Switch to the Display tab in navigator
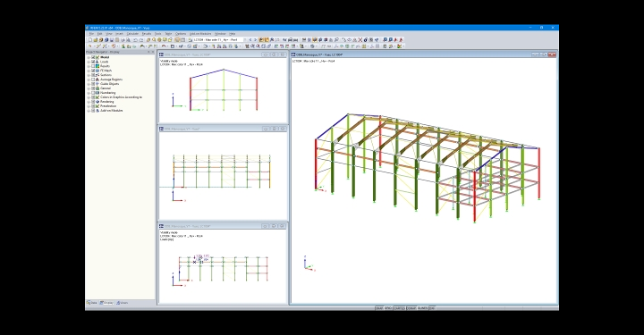Screen dimensions: 644x335 point(106,303)
